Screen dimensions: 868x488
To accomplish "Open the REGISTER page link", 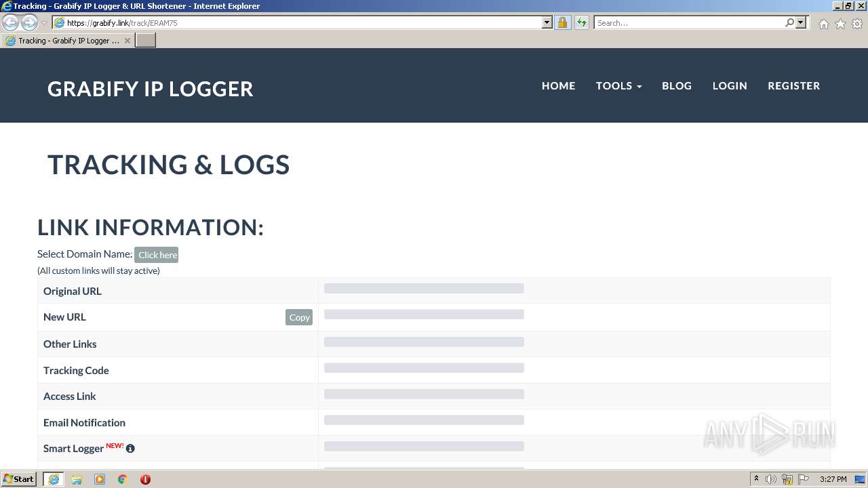I will tap(794, 85).
